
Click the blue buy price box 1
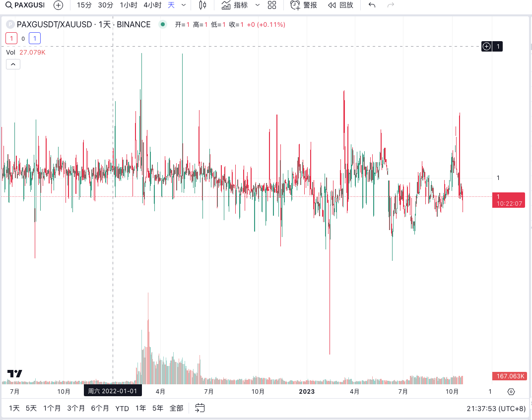[35, 38]
